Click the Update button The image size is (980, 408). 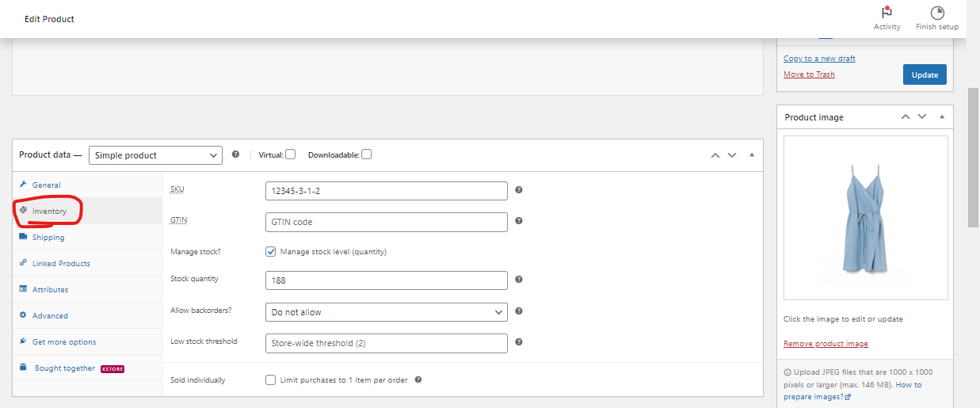[925, 74]
